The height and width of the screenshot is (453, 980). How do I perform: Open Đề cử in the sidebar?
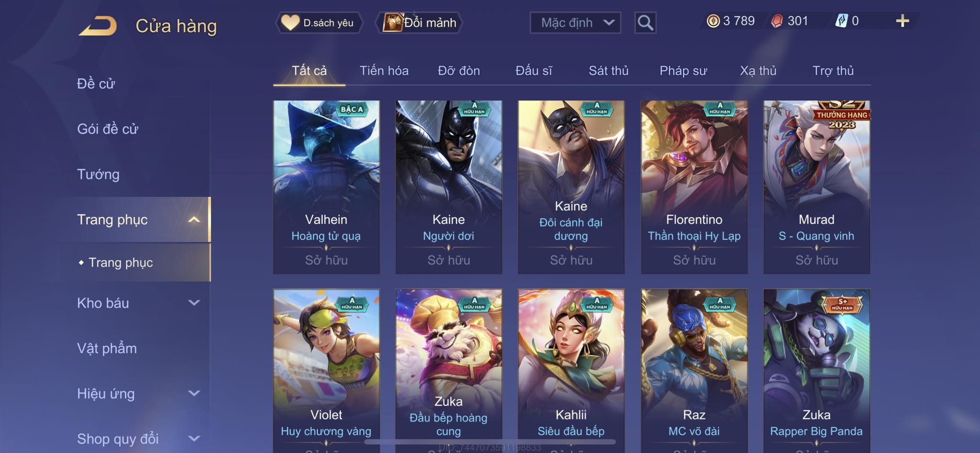tap(96, 84)
